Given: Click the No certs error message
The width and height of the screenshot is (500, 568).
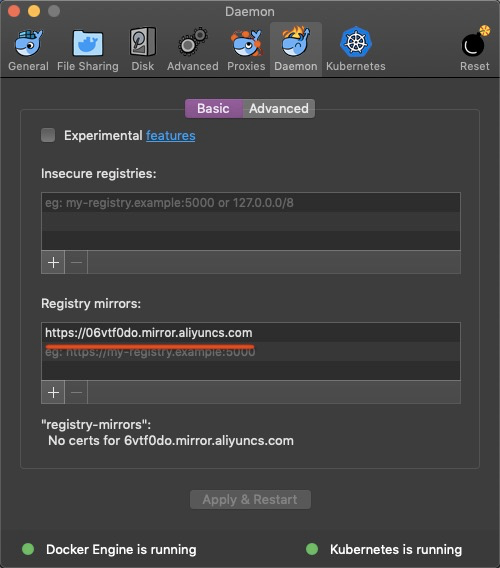Looking at the screenshot, I should point(171,441).
